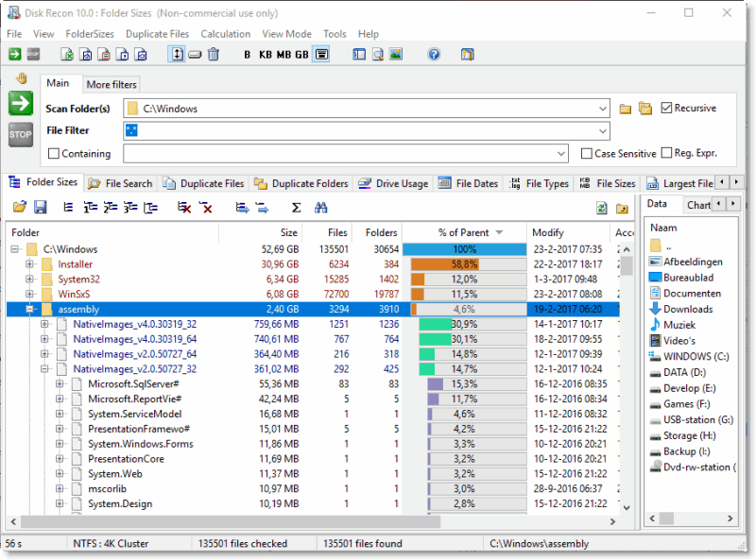The height and width of the screenshot is (560, 756).
Task: Open the Downloads folder in side panel
Action: tap(681, 309)
